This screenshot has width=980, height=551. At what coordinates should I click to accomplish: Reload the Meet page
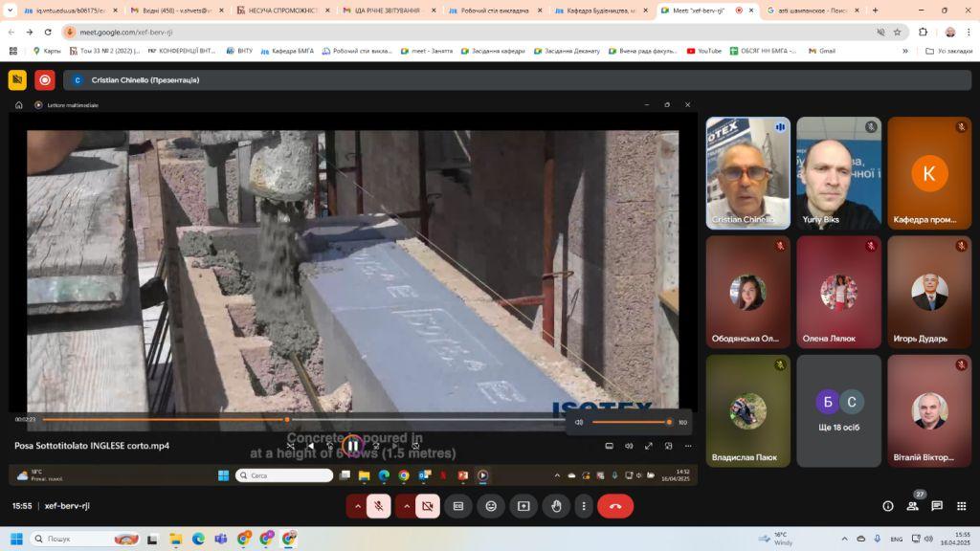click(x=48, y=32)
